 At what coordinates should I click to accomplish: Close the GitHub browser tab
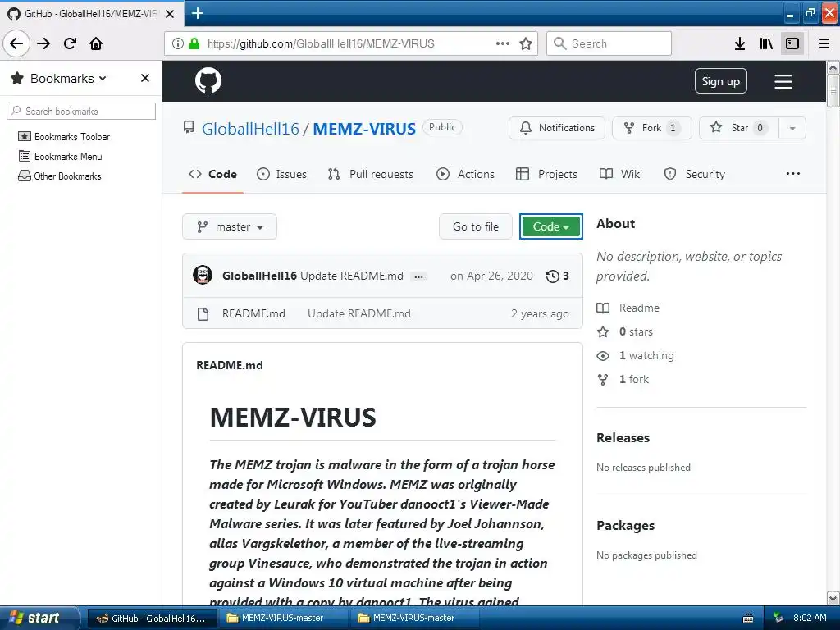(169, 13)
